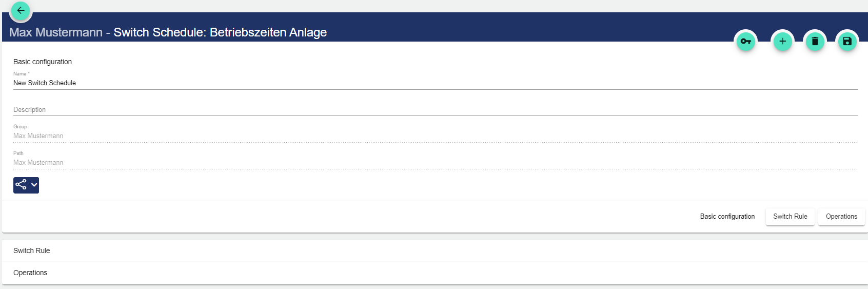Focus the Name field with New Switch Schedule

coord(435,83)
